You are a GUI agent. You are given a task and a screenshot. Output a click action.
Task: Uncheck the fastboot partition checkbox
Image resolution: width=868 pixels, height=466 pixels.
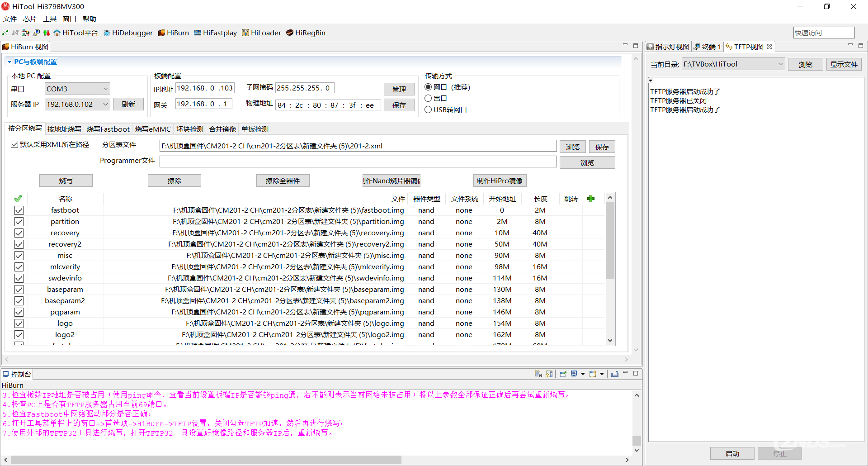pos(19,210)
